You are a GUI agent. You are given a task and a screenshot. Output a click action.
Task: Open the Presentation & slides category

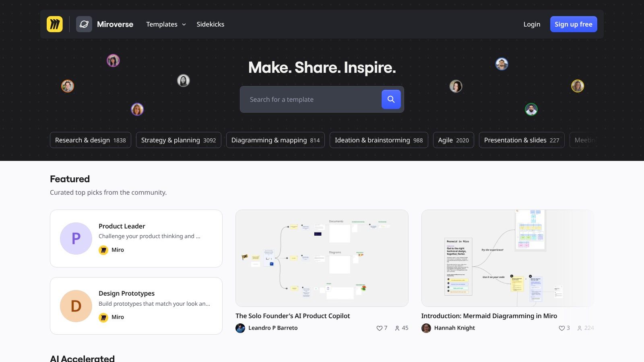click(522, 140)
